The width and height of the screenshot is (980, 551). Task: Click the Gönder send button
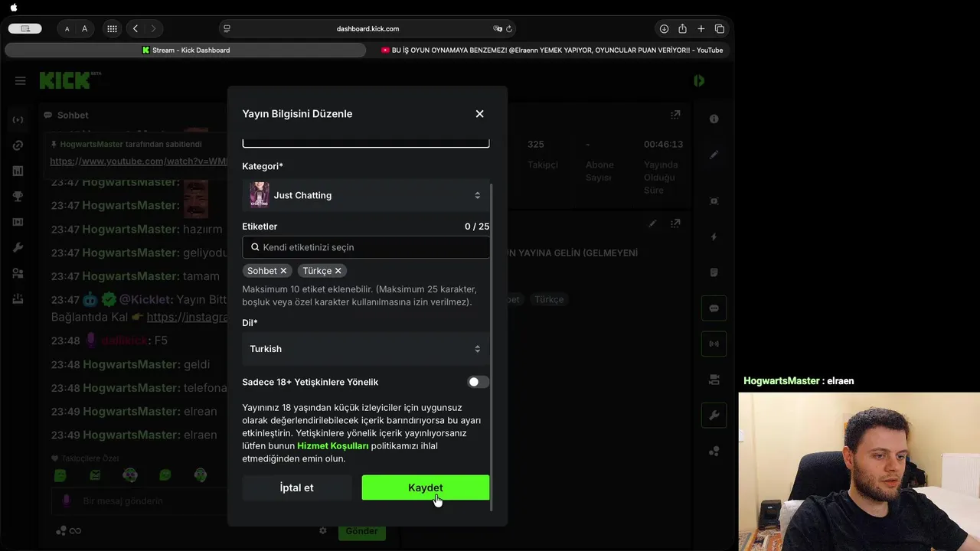click(362, 530)
